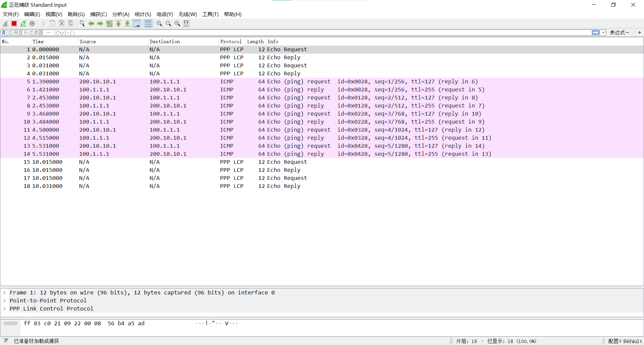
Task: Sort by the Protocol column header
Action: pyautogui.click(x=232, y=42)
